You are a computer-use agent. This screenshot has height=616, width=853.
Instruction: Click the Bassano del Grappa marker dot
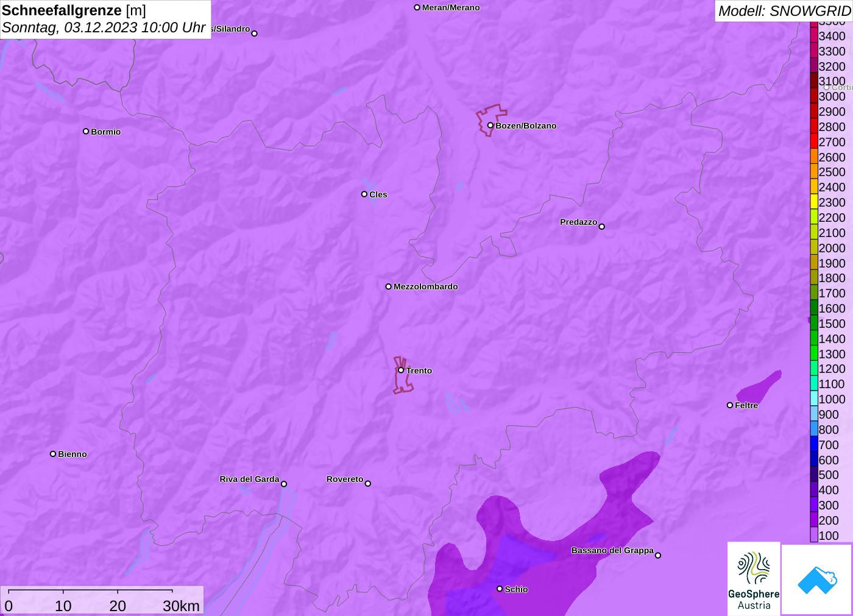tap(657, 554)
